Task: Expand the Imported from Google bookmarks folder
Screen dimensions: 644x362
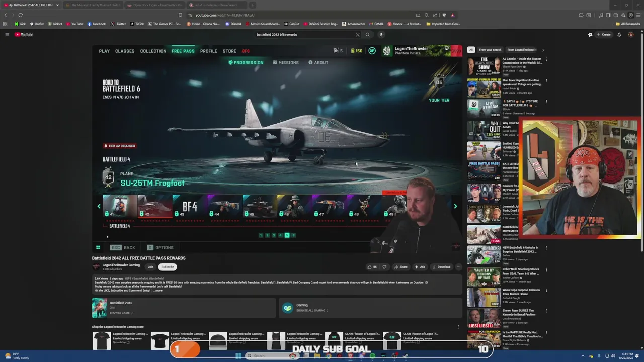Action: [443, 24]
